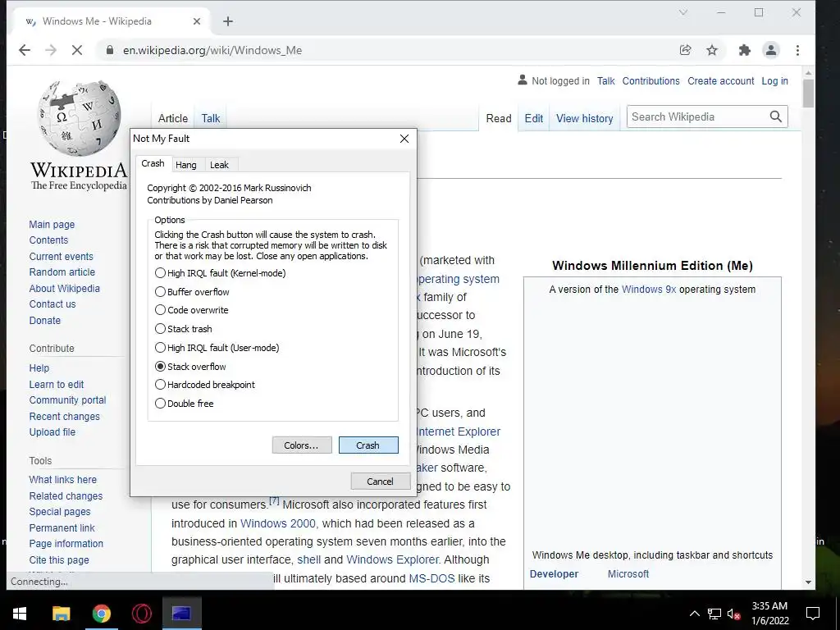Open the Wikipedia Talk page tab

[x=211, y=118]
